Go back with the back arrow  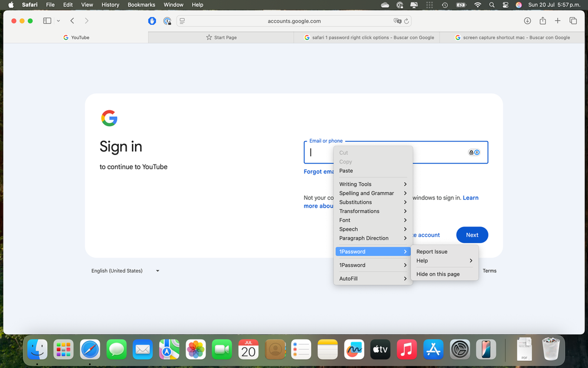tap(72, 21)
